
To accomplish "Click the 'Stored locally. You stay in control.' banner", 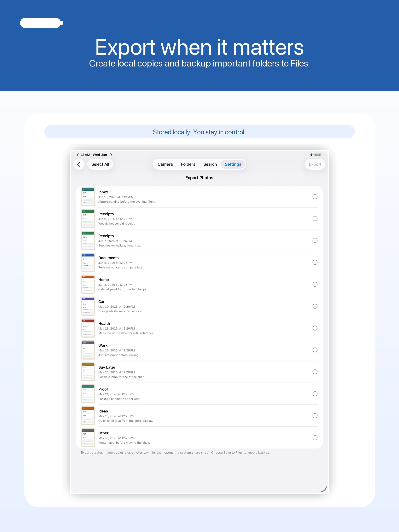I will tap(199, 132).
